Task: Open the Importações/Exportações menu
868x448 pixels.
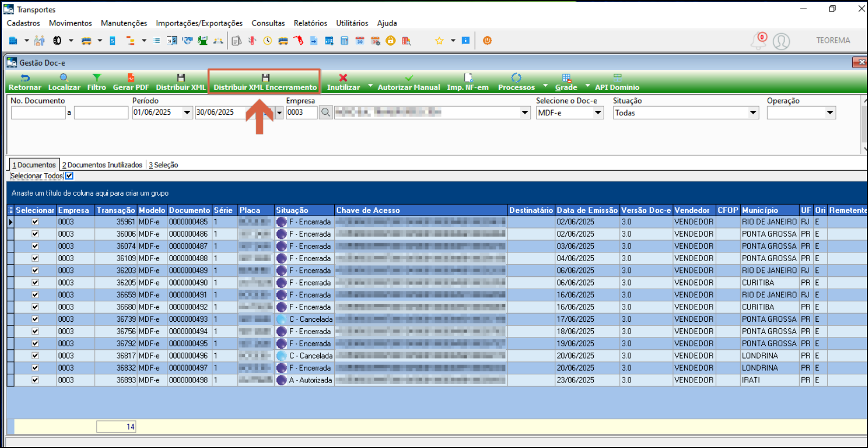Action: click(x=199, y=23)
